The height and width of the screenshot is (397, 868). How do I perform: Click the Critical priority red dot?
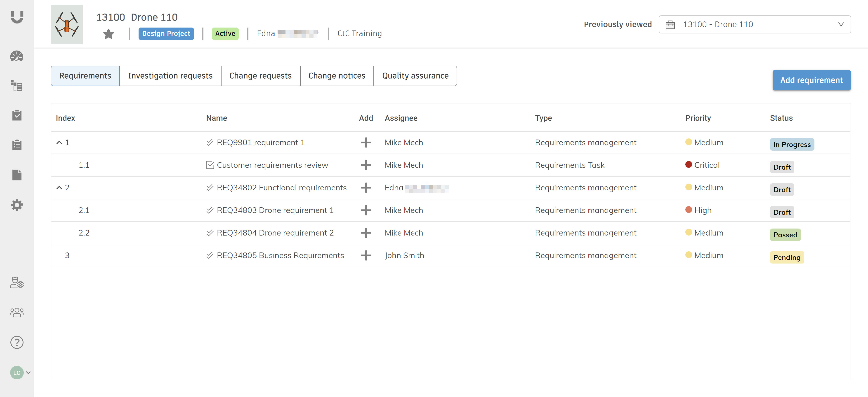(x=688, y=165)
